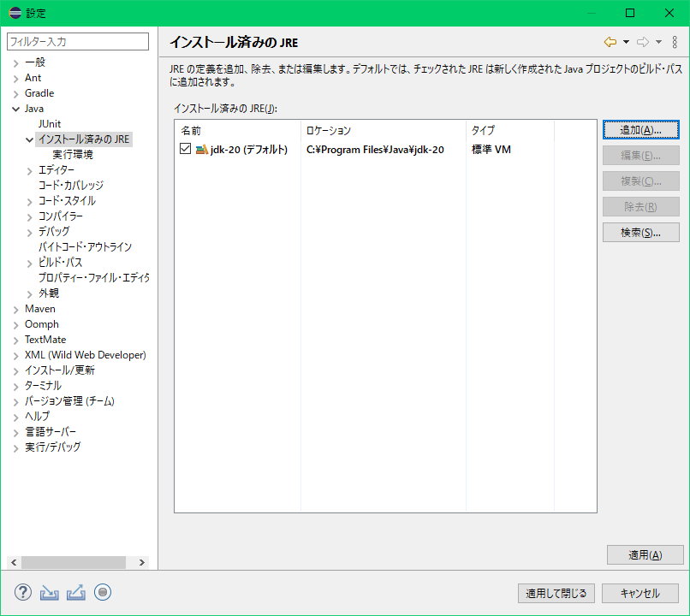Collapse the Java tree node

(16, 109)
